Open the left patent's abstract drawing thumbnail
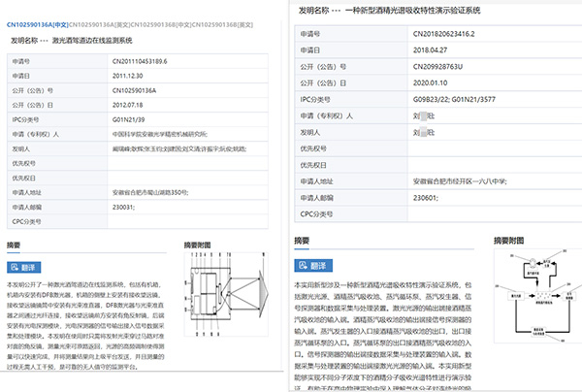Screen dimensions: 582x392 [226, 294]
